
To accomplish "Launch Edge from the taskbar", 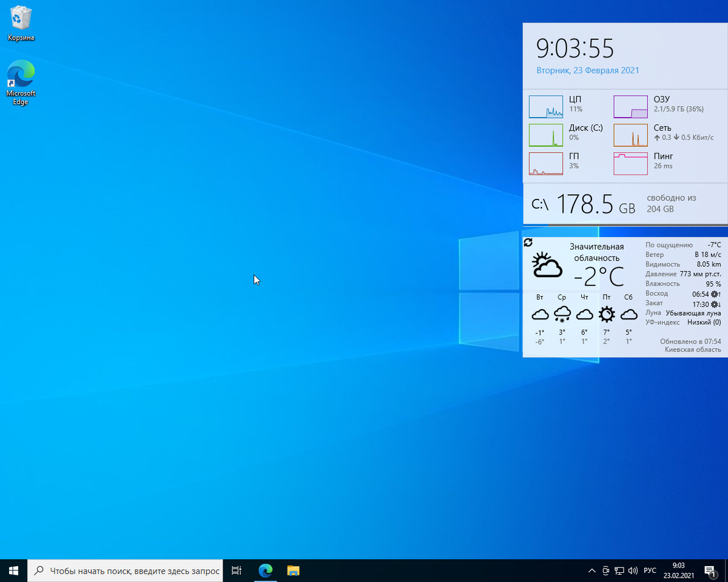I will point(265,570).
